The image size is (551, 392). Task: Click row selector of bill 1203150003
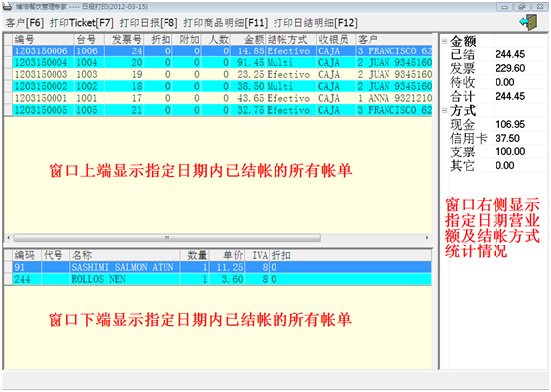click(8, 75)
